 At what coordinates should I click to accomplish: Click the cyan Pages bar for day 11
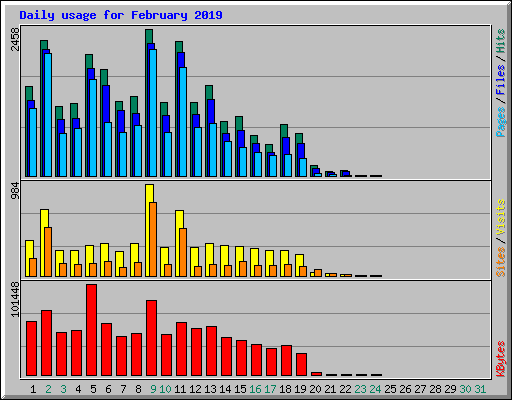(183, 122)
